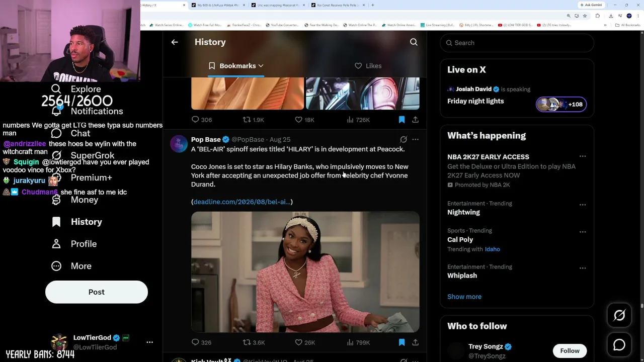This screenshot has height=362, width=644.
Task: Open the floating chat messages button
Action: coord(619,345)
